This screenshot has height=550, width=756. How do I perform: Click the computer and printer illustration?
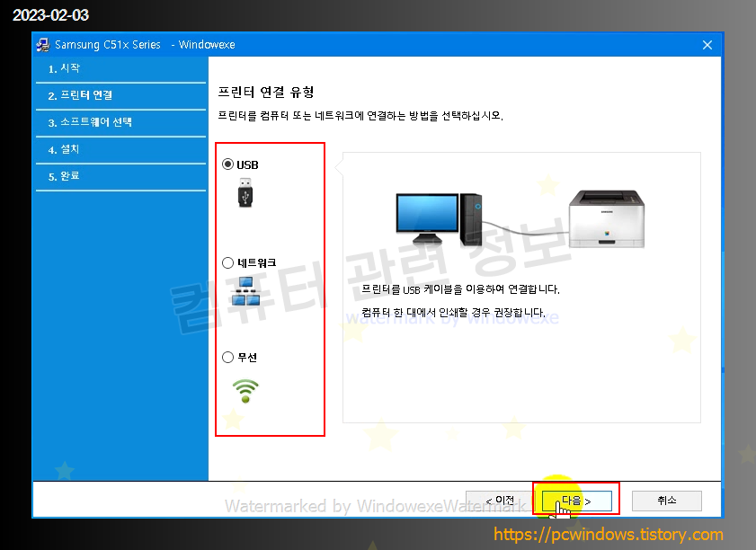tap(520, 218)
